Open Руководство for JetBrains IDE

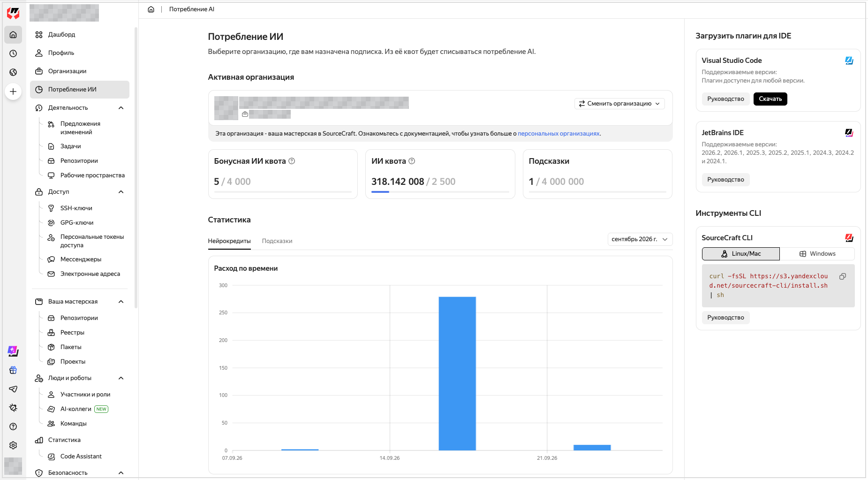click(725, 180)
